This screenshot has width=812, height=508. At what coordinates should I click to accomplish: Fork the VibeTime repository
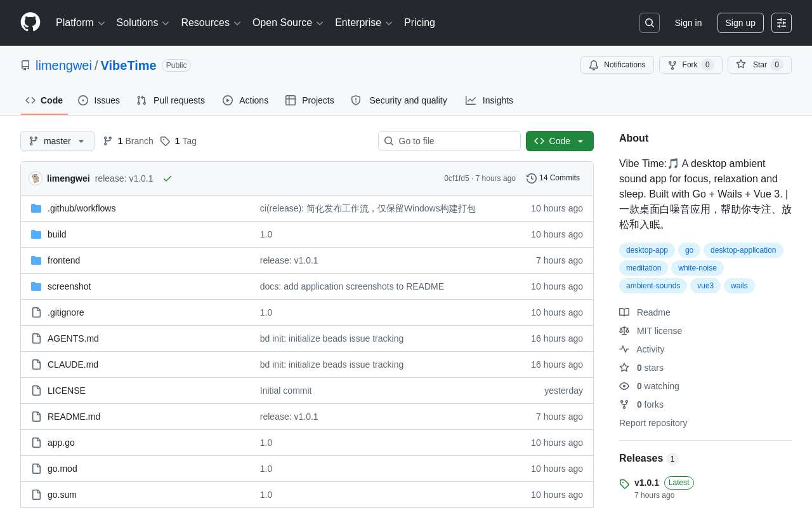[691, 65]
